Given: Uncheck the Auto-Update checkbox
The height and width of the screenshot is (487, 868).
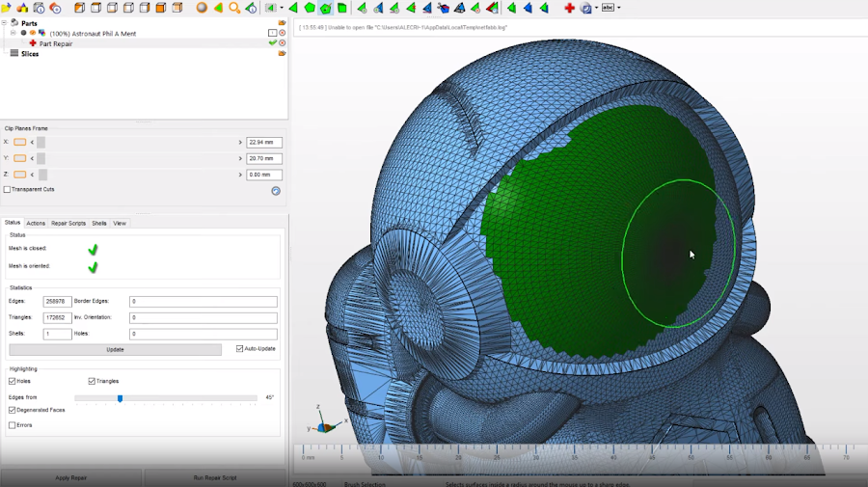Looking at the screenshot, I should (240, 349).
